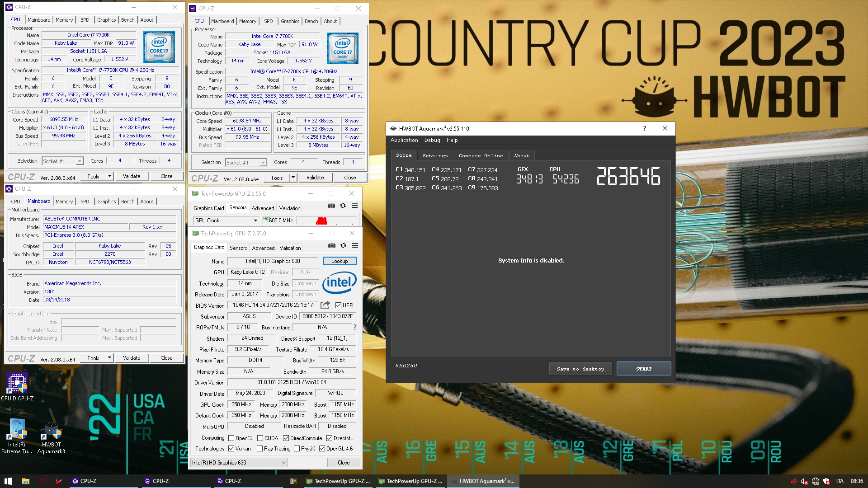This screenshot has height=488, width=868.
Task: Click the Close button at bottom of GPU-Z
Action: pos(344,462)
